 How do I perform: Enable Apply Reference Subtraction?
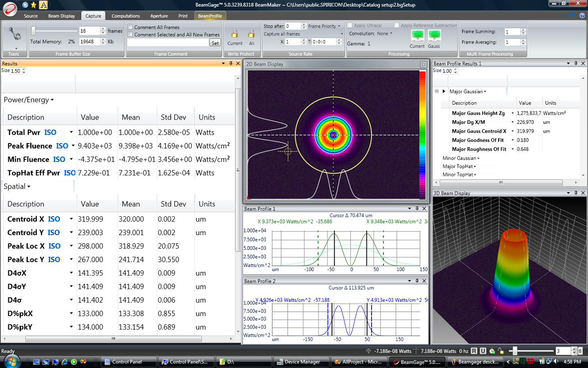tap(397, 25)
